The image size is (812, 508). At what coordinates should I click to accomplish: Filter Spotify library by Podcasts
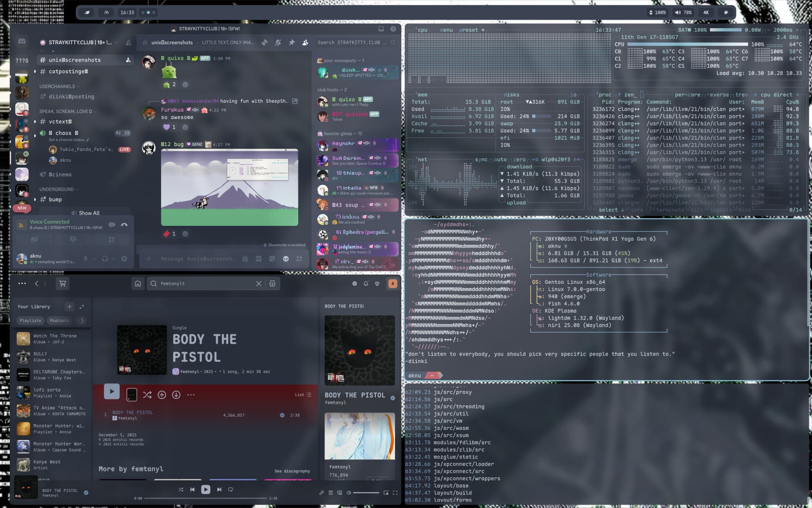tap(59, 320)
